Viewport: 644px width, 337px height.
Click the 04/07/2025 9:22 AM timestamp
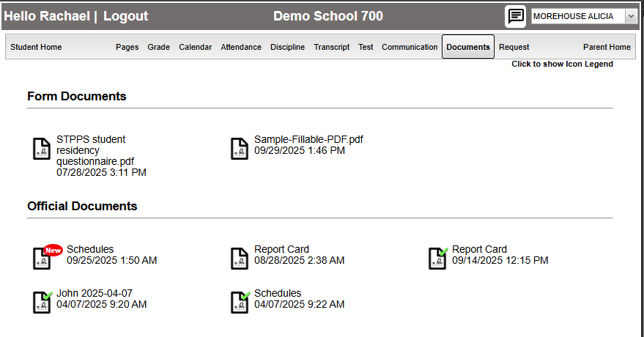coord(300,304)
